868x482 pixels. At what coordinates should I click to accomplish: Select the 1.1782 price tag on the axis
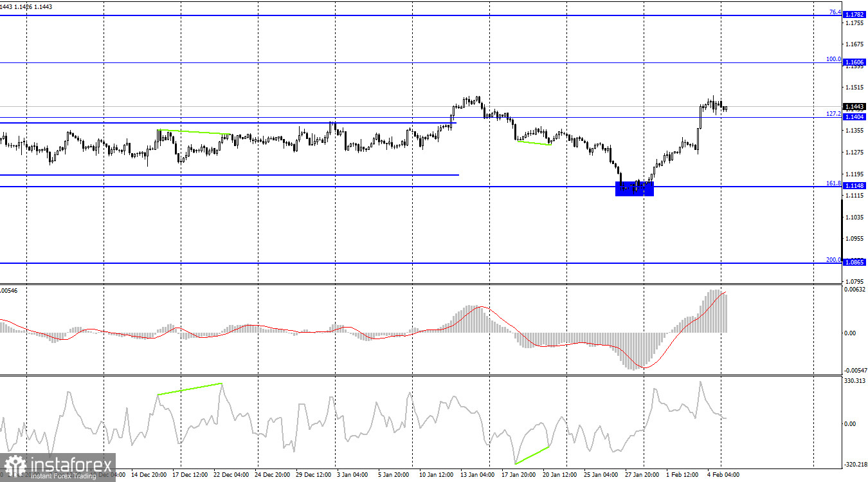click(x=854, y=14)
